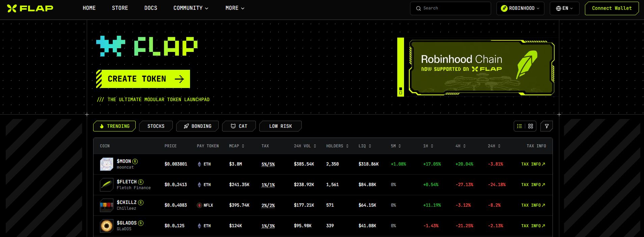This screenshot has width=644, height=237.
Task: Click the FLAP logo in the header
Action: [x=30, y=8]
